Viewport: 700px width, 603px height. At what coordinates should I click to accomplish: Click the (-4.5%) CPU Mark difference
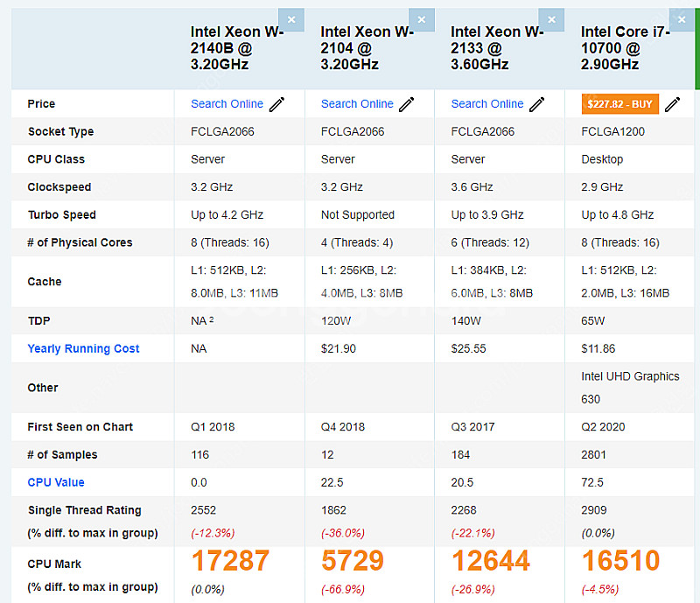600,589
